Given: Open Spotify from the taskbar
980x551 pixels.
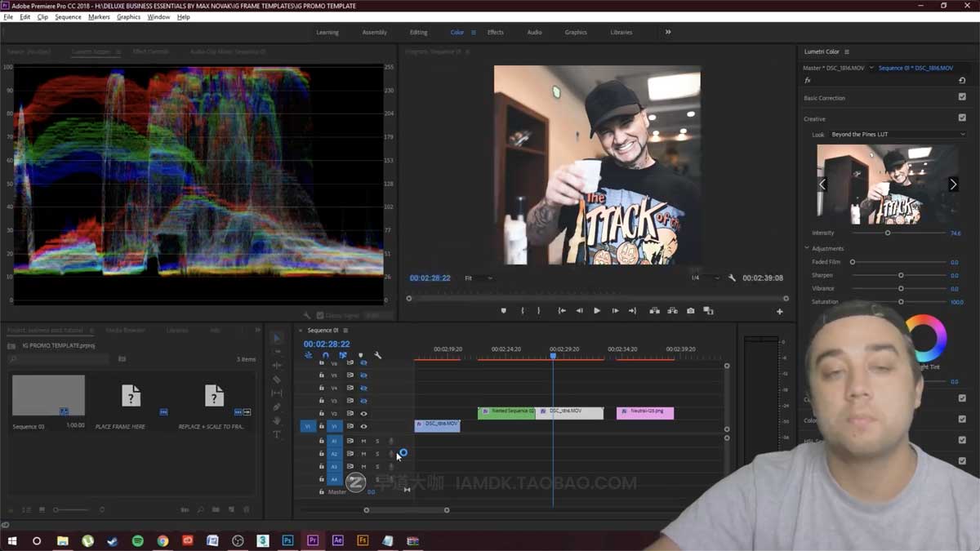Looking at the screenshot, I should click(x=137, y=540).
